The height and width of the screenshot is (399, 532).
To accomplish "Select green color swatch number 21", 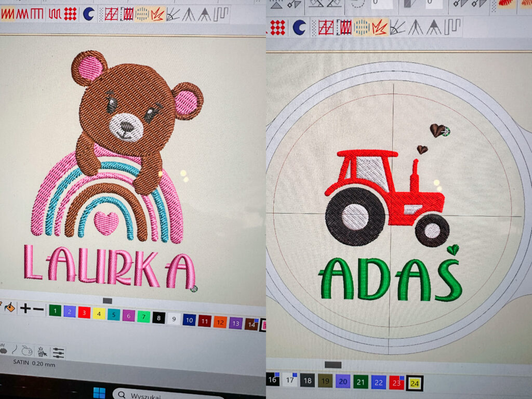I will click(x=360, y=382).
